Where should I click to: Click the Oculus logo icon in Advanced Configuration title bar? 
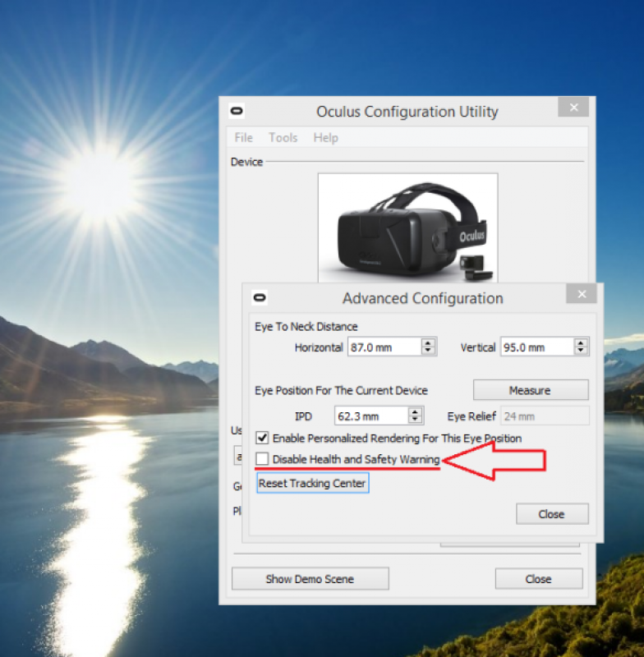coord(260,297)
